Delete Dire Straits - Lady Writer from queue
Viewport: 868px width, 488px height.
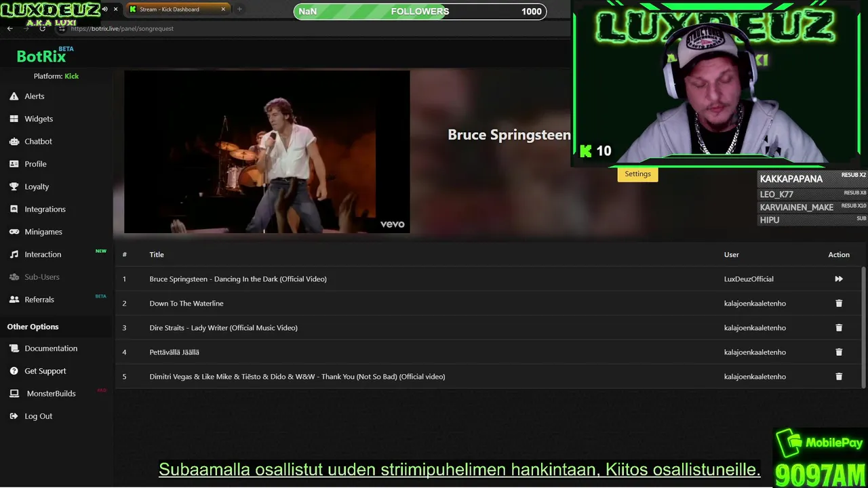839,327
